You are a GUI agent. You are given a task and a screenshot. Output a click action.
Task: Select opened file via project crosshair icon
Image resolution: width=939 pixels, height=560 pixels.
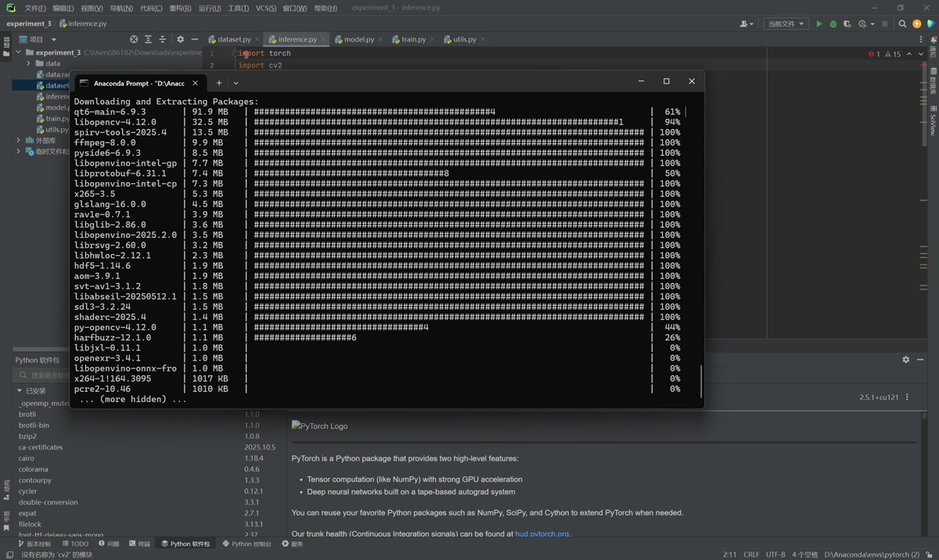pyautogui.click(x=134, y=39)
